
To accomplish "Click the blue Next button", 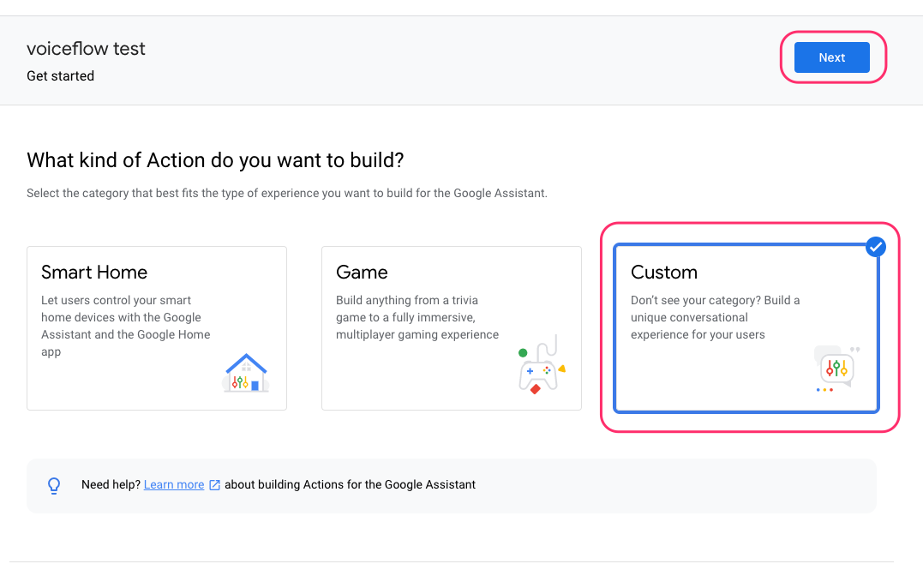I will point(831,57).
